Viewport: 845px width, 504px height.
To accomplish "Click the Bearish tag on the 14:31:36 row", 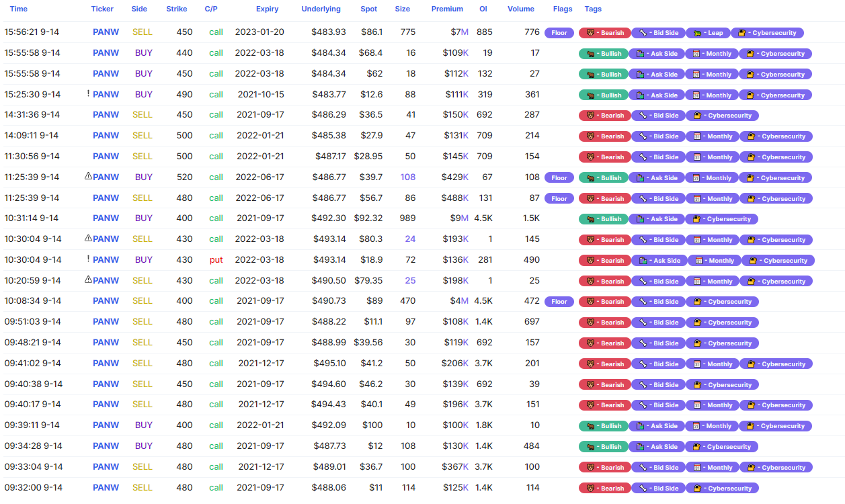I will (605, 116).
